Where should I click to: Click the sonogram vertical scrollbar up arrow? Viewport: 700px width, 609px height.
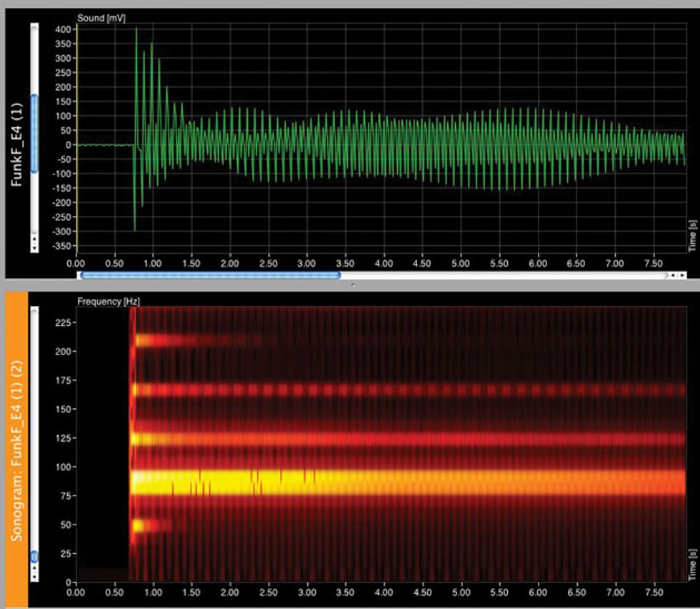[34, 569]
